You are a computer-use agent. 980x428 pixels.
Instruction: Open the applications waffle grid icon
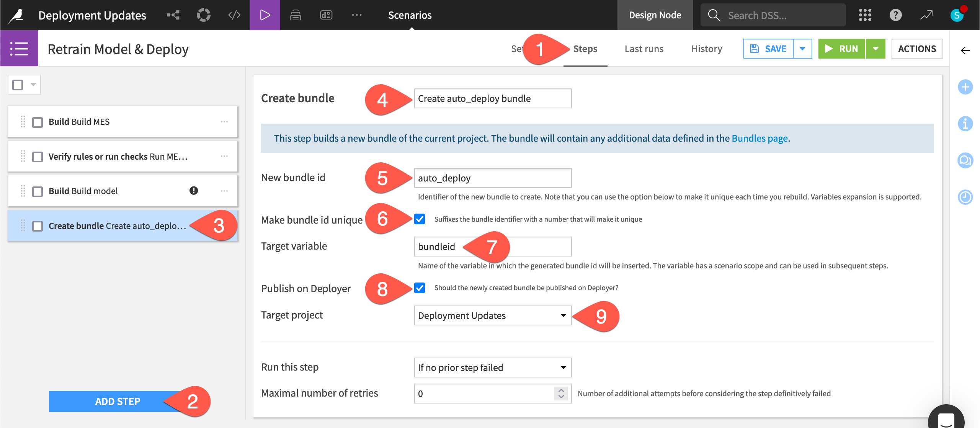865,15
